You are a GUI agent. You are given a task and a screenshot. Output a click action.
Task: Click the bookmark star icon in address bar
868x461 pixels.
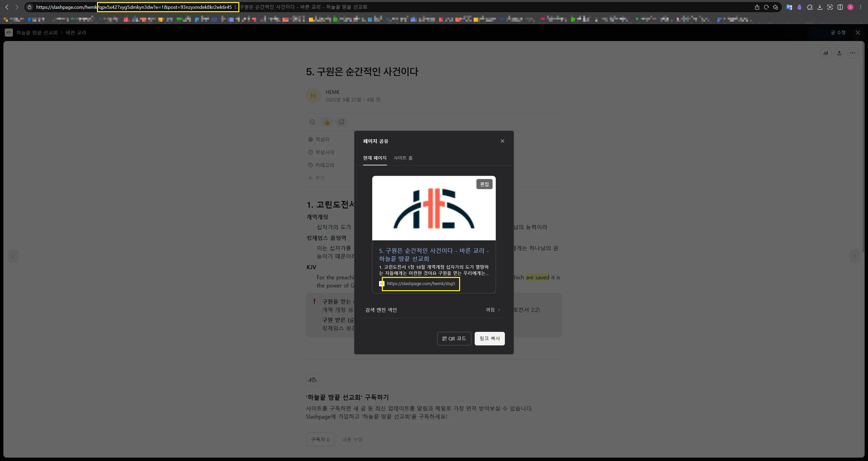[775, 7]
